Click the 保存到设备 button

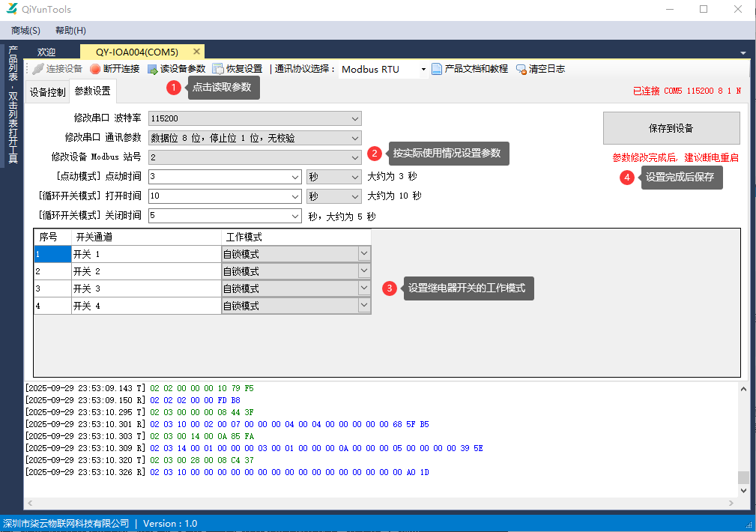[x=671, y=128]
